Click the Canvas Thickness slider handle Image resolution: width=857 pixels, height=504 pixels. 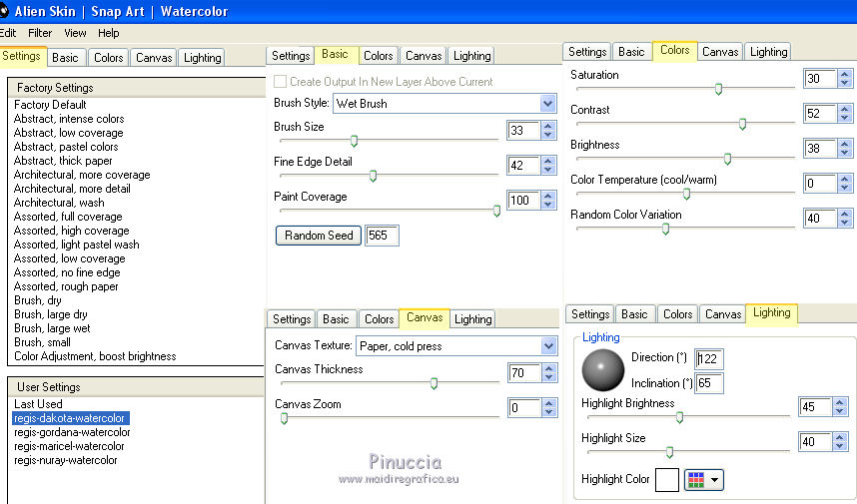point(433,383)
